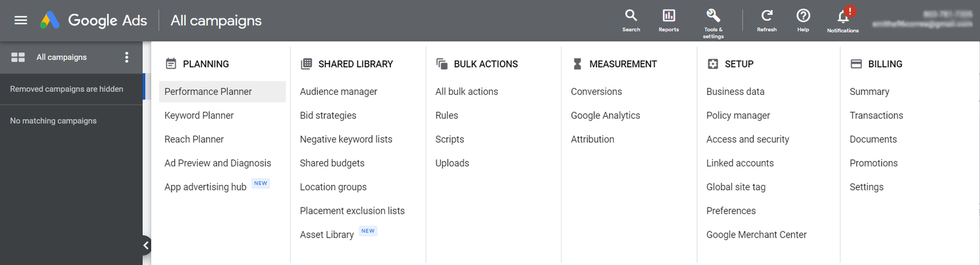The height and width of the screenshot is (265, 980).
Task: Click the Tools & settings wrench icon
Action: 713,16
